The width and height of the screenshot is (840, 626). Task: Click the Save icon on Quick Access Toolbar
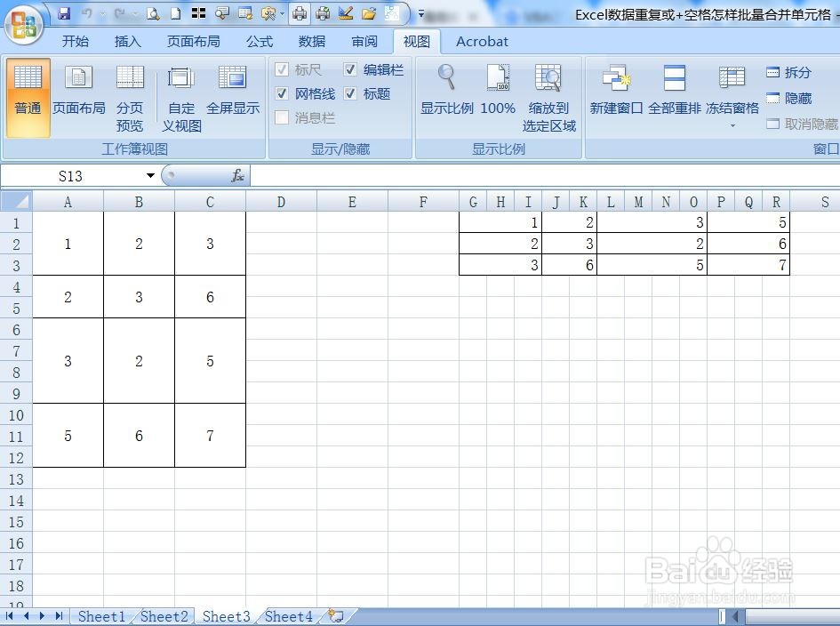pos(64,12)
